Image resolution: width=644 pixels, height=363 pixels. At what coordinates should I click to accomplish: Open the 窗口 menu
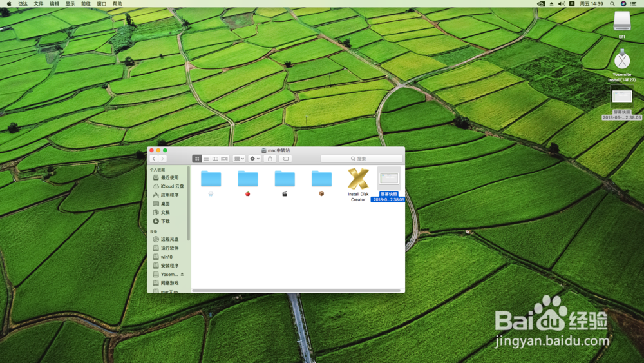(102, 4)
